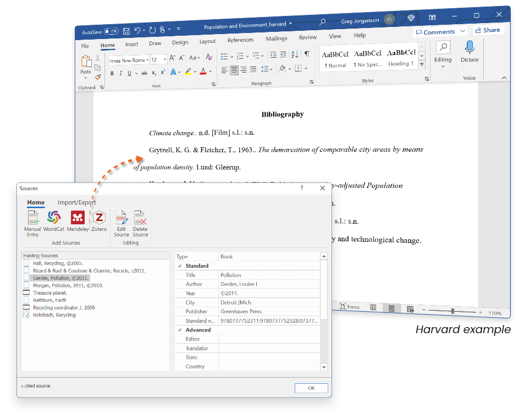The image size is (519, 420).
Task: Open the Layout ribbon tab
Action: (207, 41)
